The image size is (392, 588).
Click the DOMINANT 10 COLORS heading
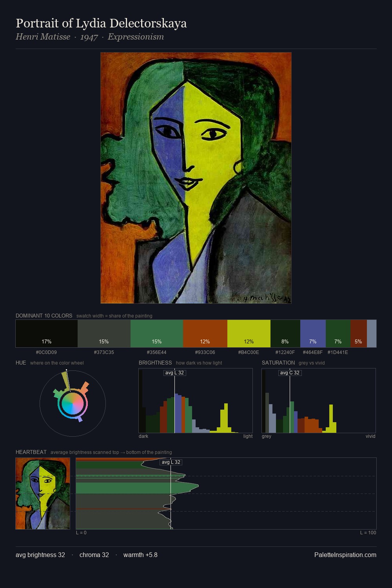[x=44, y=316]
